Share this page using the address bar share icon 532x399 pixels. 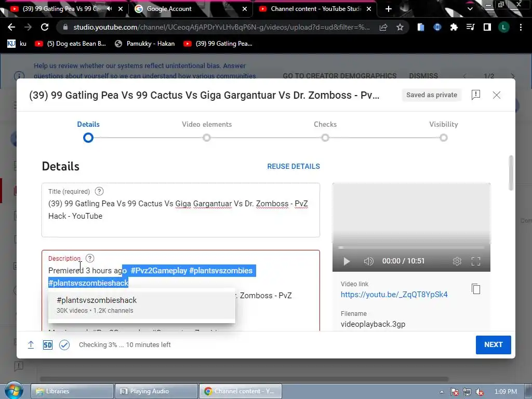pyautogui.click(x=383, y=27)
